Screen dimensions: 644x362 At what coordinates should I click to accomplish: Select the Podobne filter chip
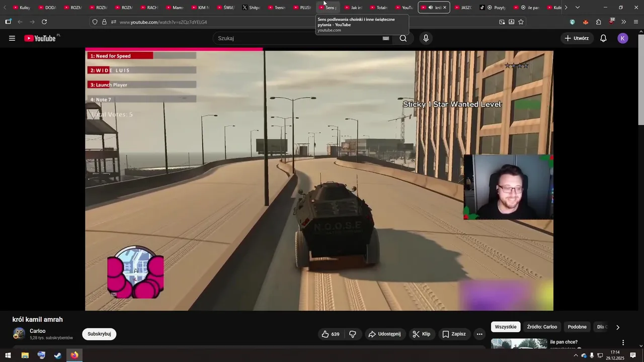pyautogui.click(x=577, y=327)
